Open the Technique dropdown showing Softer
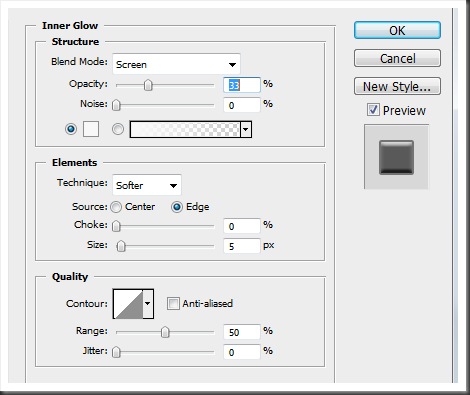This screenshot has width=470, height=395. (147, 185)
